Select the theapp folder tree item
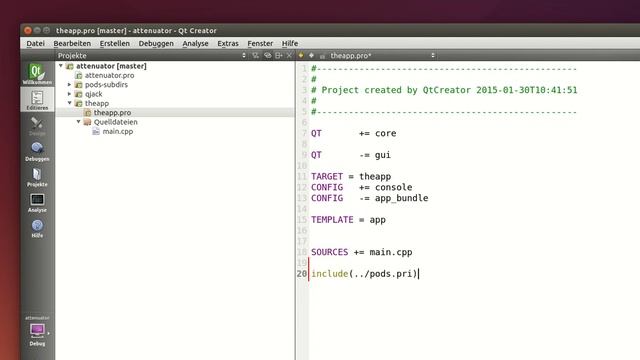The width and height of the screenshot is (640, 360). tap(97, 103)
